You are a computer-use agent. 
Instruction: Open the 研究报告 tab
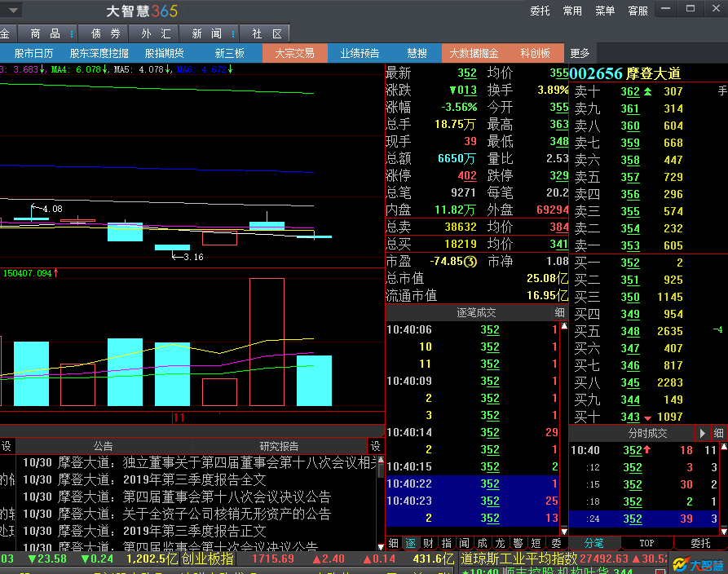coord(279,446)
